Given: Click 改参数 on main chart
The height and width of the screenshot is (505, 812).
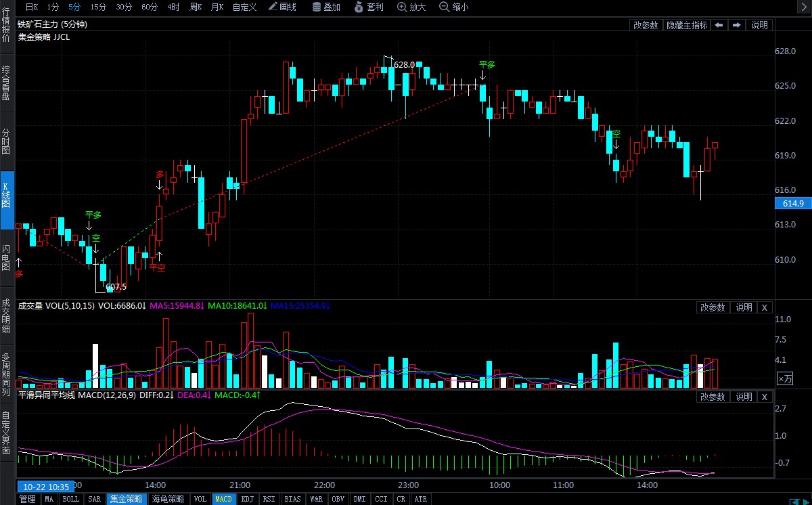Looking at the screenshot, I should tap(646, 25).
